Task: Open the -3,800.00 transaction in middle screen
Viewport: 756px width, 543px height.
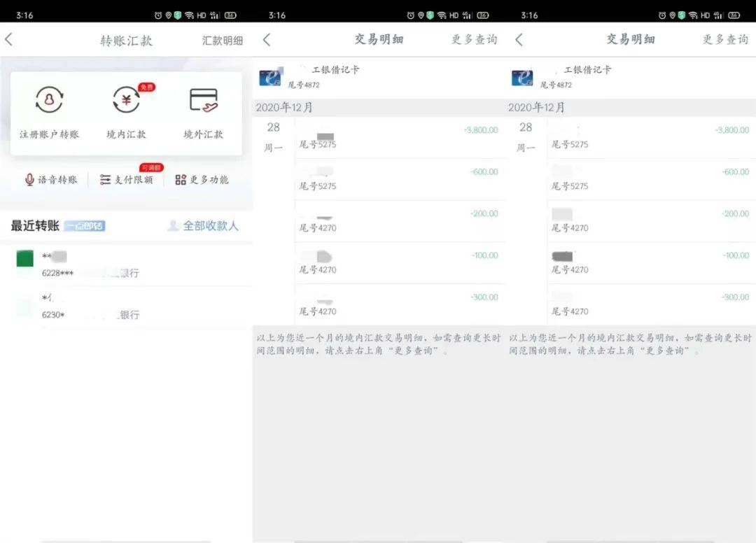Action: 400,137
